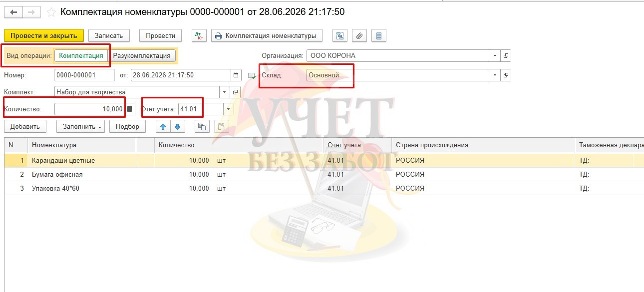Image resolution: width=644 pixels, height=292 pixels.
Task: Open the calendar picker next to date
Action: click(x=236, y=75)
